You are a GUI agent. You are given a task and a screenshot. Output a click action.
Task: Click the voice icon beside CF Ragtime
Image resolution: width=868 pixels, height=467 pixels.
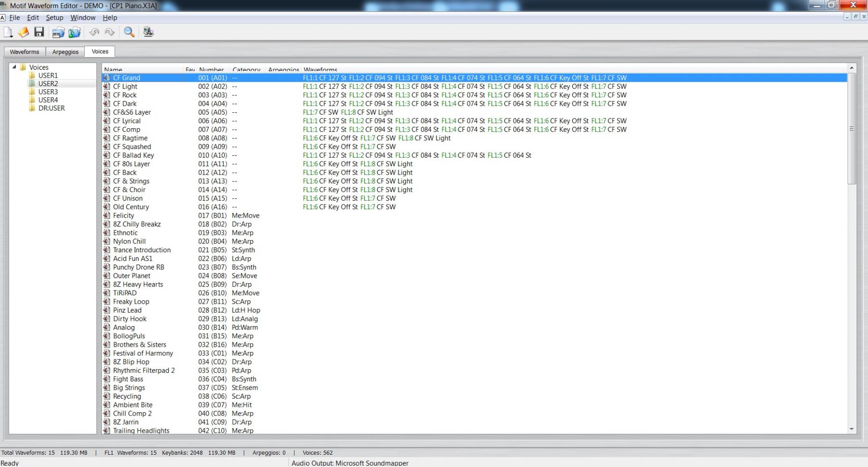107,138
